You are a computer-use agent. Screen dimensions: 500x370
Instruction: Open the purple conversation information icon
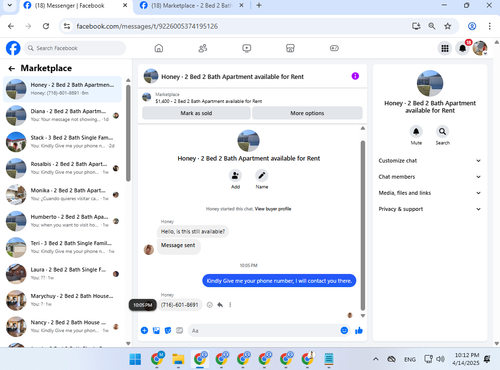[x=355, y=76]
